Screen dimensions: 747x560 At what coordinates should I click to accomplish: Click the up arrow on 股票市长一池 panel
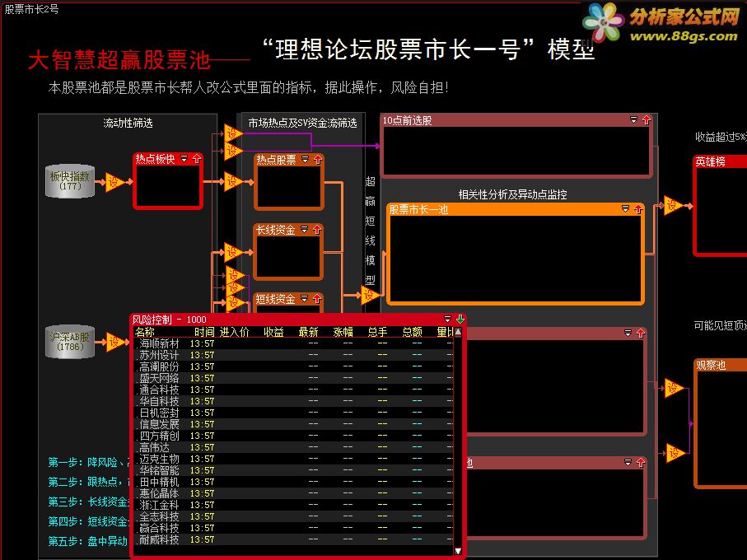pyautogui.click(x=638, y=209)
